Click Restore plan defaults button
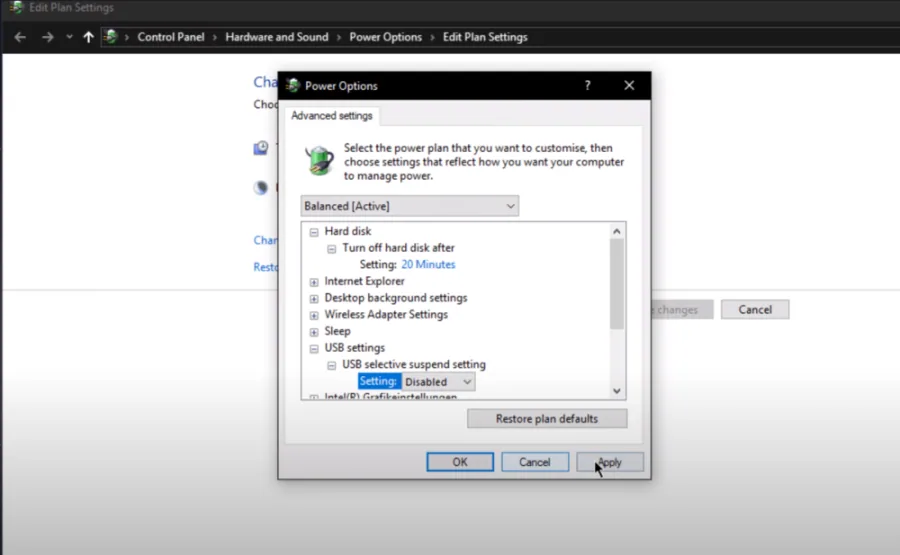The width and height of the screenshot is (900, 555). (547, 418)
